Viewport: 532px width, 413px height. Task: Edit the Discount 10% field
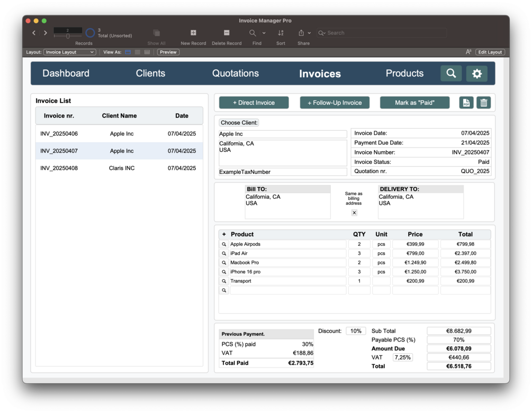(x=356, y=331)
